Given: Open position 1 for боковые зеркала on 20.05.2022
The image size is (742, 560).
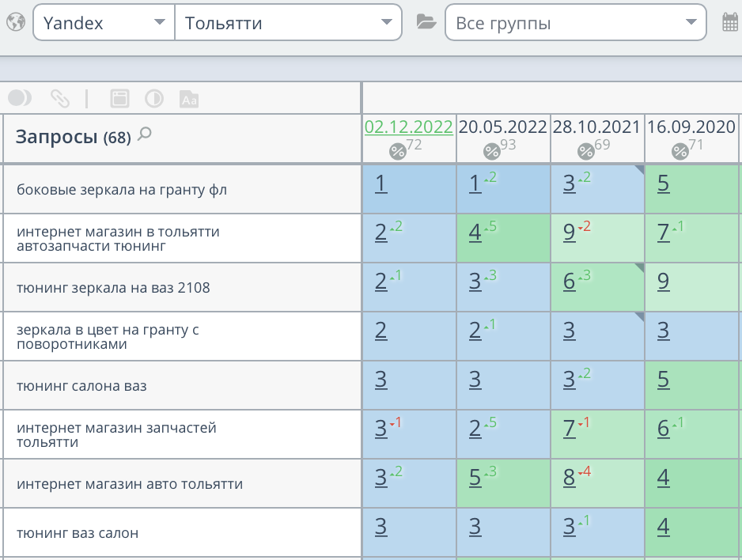Looking at the screenshot, I should click(x=475, y=184).
